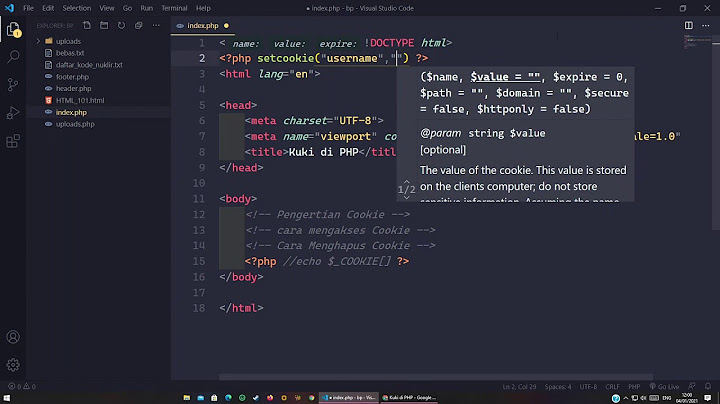Collapse all folders in Explorer
This screenshot has height=404, width=720.
point(139,26)
